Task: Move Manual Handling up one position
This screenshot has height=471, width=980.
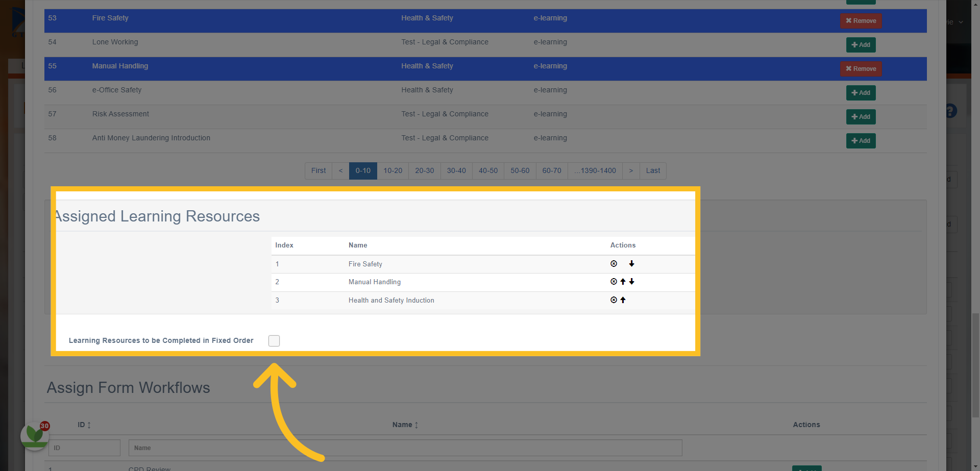Action: click(x=623, y=282)
